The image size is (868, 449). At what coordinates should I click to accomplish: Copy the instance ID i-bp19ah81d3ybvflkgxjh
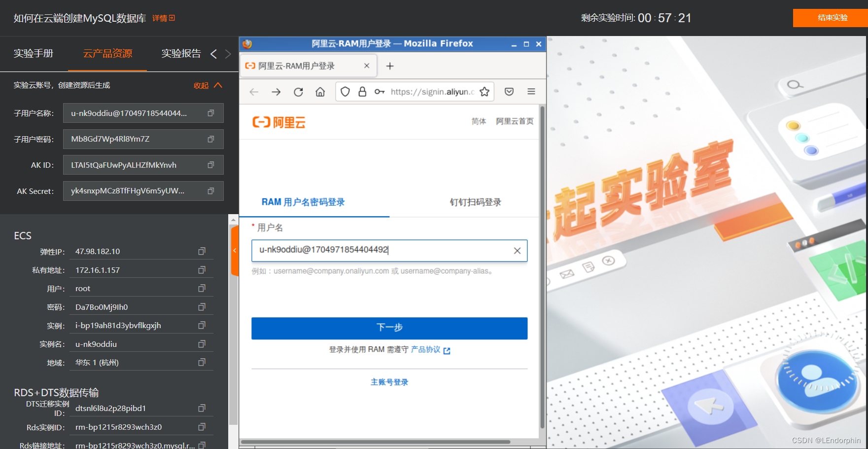202,325
